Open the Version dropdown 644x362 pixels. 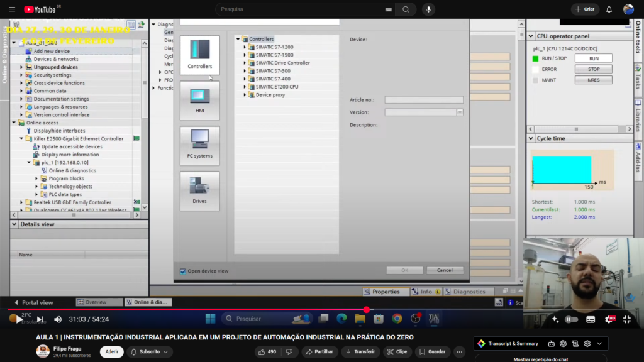click(x=460, y=112)
